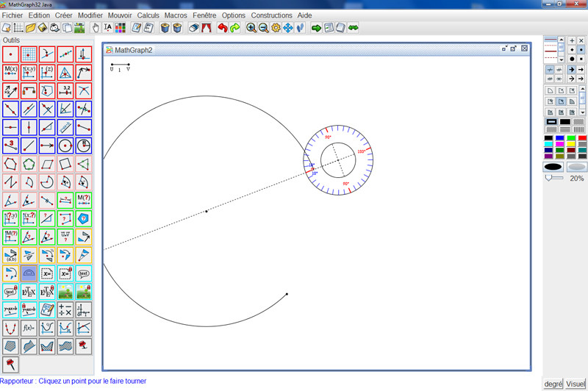Select the line through two points tool

coord(10,109)
